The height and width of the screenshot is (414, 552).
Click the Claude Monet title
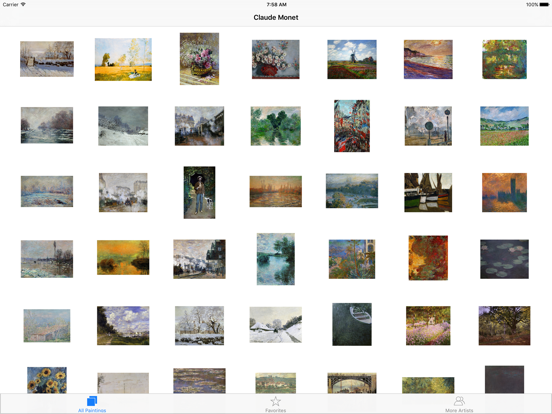point(276,18)
